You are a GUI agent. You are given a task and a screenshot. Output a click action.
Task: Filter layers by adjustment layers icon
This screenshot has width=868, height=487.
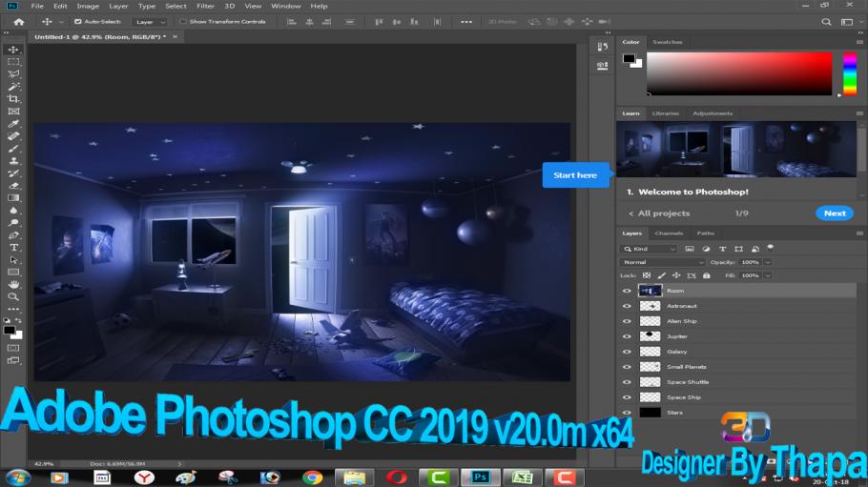pyautogui.click(x=706, y=249)
